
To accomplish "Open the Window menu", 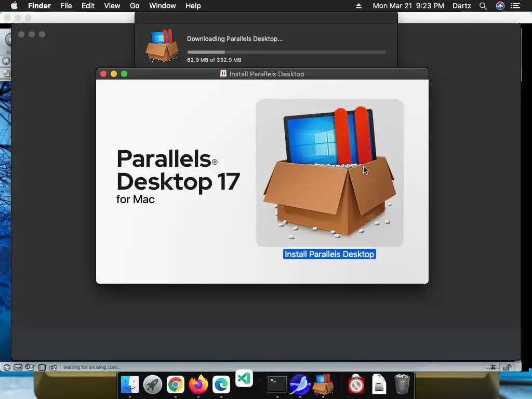I will tap(163, 6).
